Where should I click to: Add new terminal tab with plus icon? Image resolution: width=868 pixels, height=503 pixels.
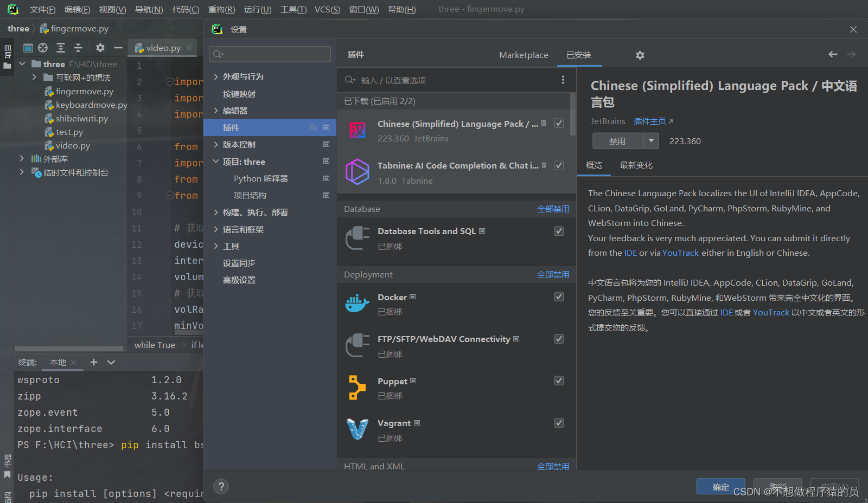click(94, 362)
